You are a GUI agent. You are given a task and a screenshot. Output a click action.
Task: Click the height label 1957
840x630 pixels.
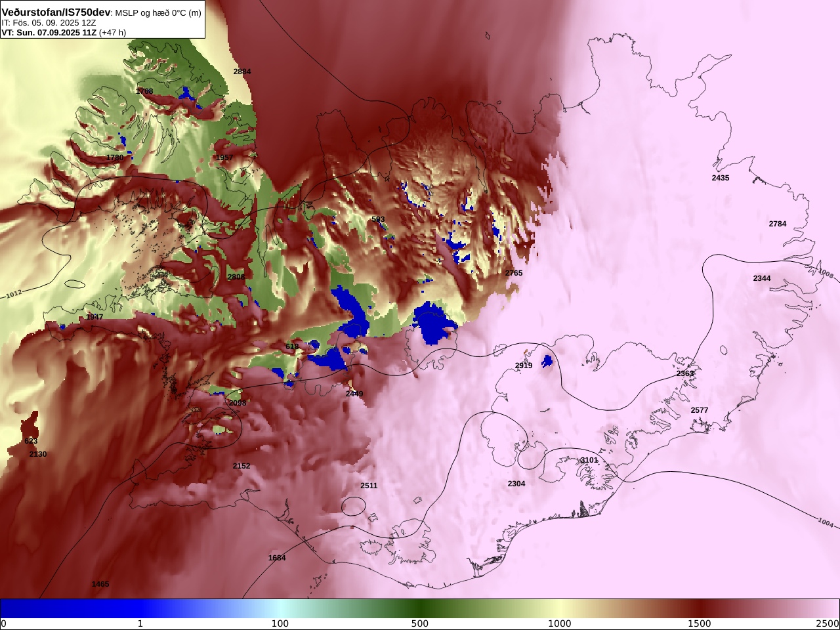(x=224, y=157)
